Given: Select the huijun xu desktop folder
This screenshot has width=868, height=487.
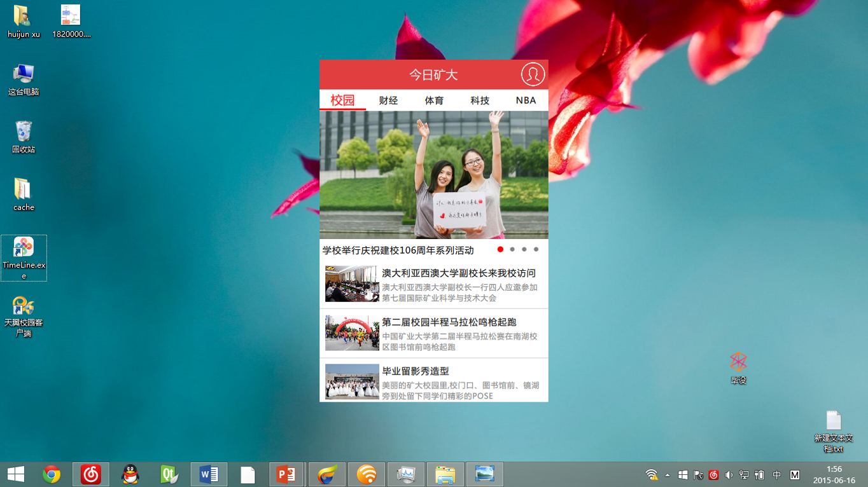Looking at the screenshot, I should pyautogui.click(x=24, y=22).
